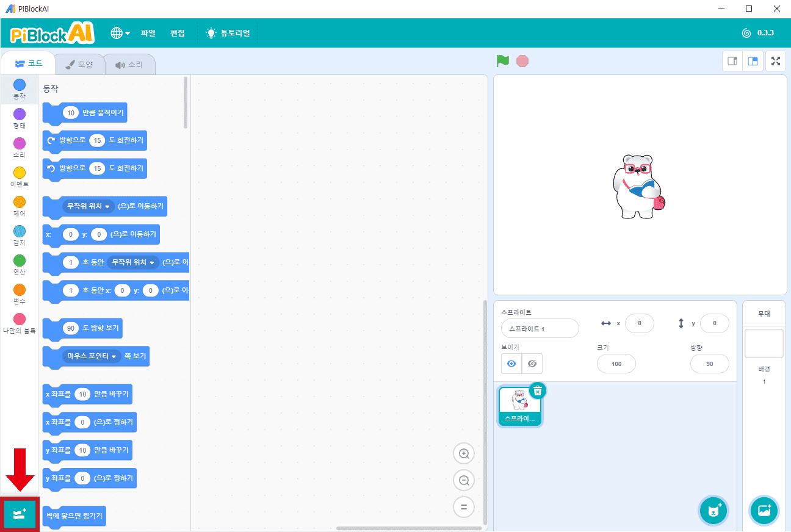Open 무작위 위치 dropdown in 1 초 동안 block
Image resolution: width=791 pixels, height=532 pixels.
(133, 262)
